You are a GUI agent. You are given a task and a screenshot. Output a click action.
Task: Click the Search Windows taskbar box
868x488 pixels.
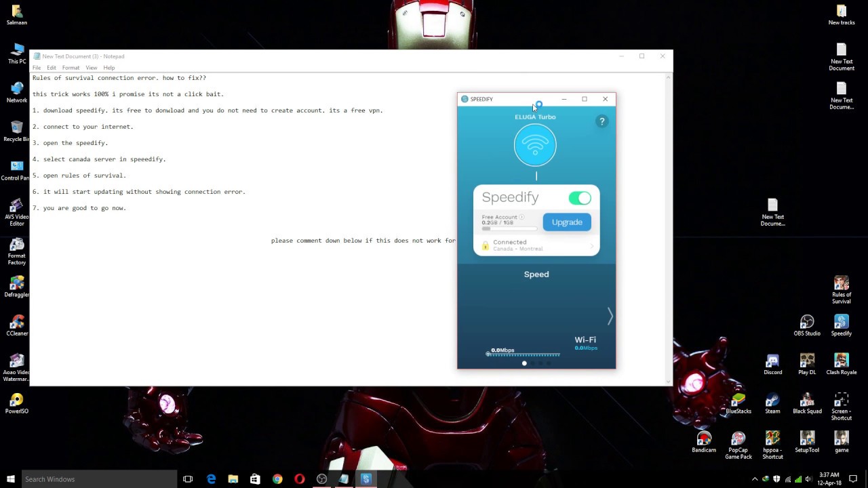[99, 479]
